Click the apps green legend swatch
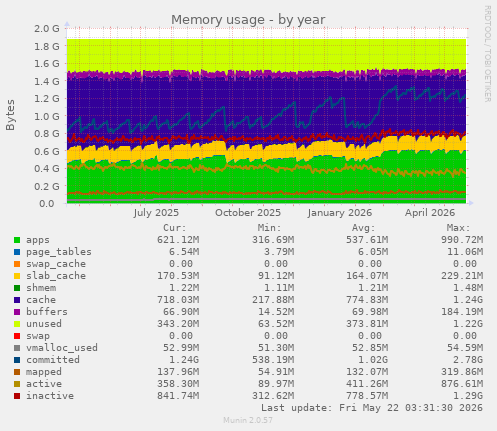Screen dimensions: 497x431 click(17, 240)
